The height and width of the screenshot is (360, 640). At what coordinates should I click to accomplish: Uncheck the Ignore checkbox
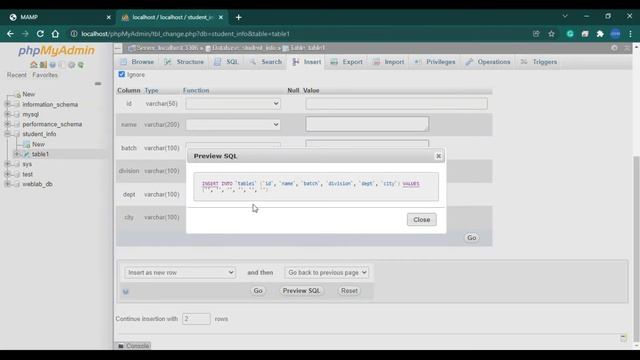click(x=122, y=74)
